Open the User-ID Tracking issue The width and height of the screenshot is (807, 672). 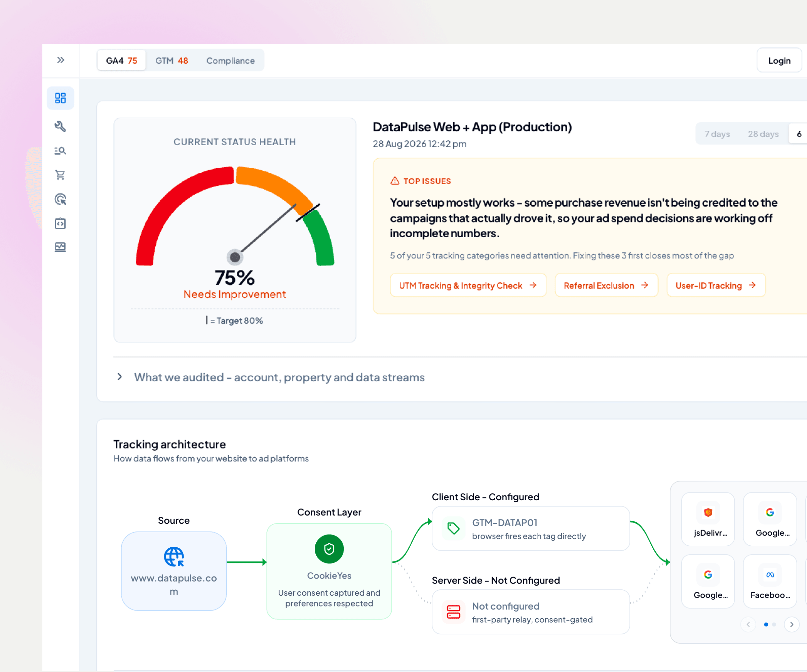[716, 285]
